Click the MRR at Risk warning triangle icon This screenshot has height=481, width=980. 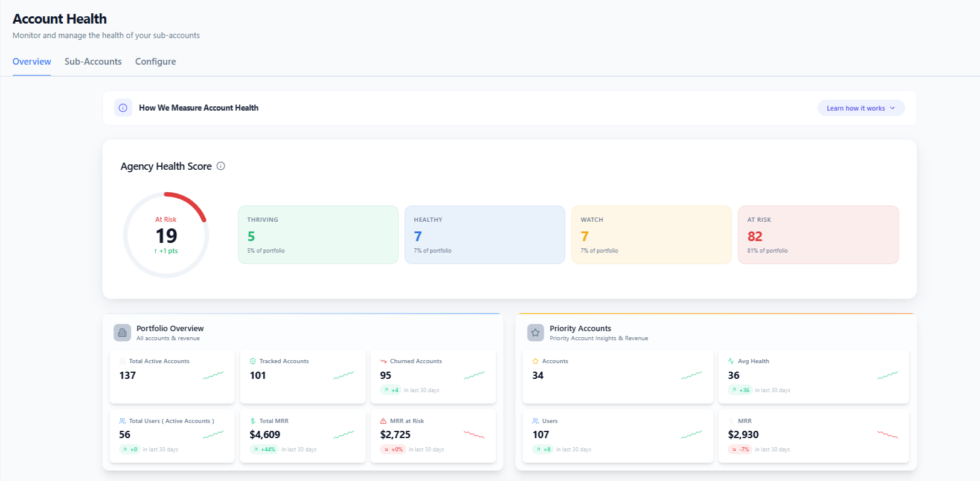(x=383, y=421)
